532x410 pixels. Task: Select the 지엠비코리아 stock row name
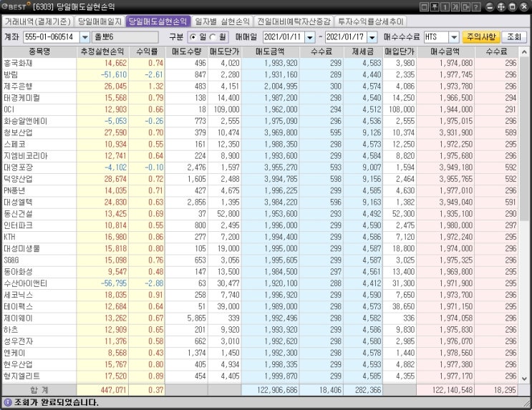point(26,156)
